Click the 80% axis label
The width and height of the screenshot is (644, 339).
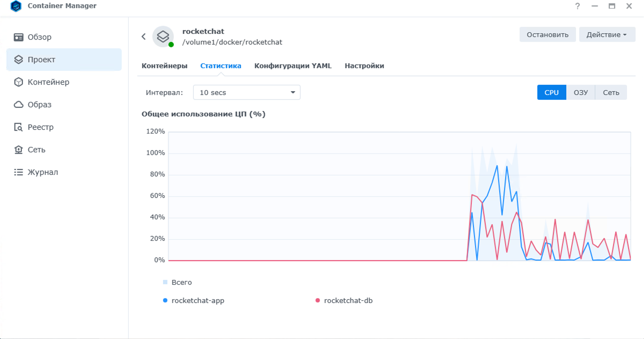157,174
